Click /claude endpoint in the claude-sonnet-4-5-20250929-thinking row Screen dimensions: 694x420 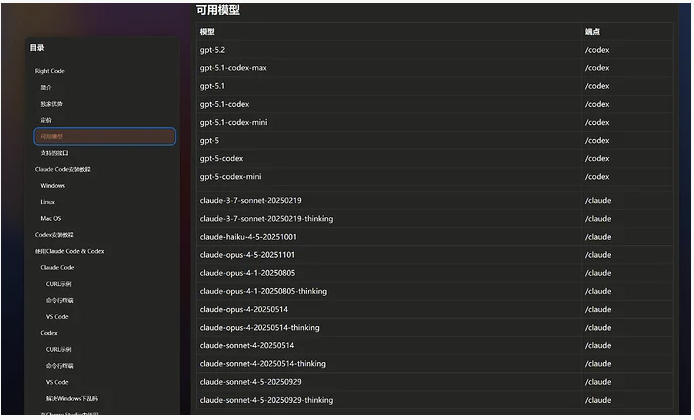(x=598, y=400)
